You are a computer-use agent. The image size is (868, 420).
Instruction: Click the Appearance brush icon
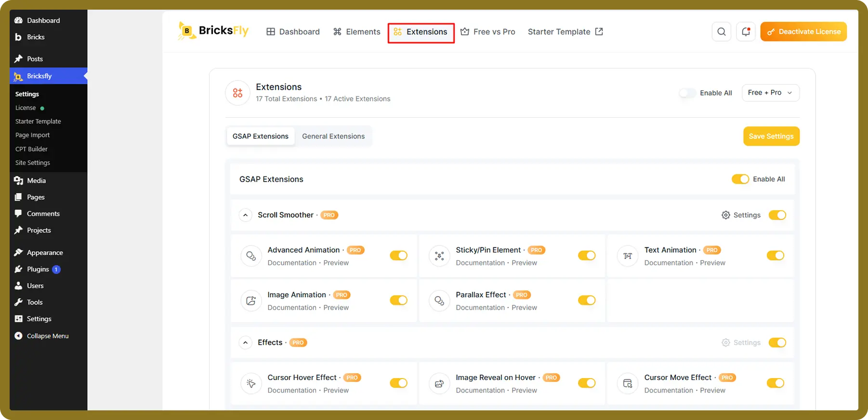tap(18, 253)
